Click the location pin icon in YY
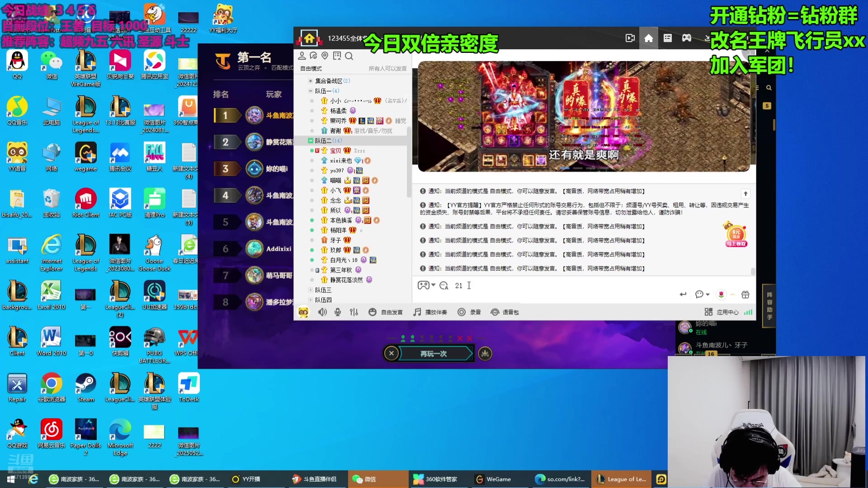868x488 pixels. tap(325, 56)
